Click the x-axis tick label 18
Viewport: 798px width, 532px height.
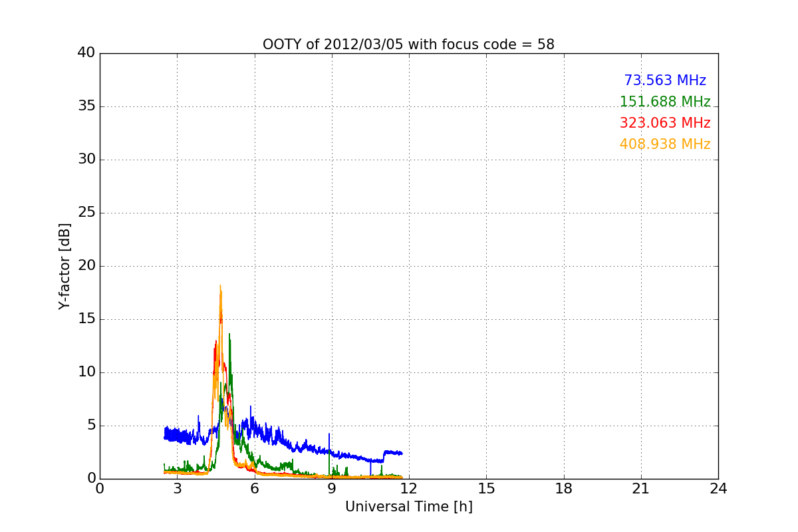point(564,488)
